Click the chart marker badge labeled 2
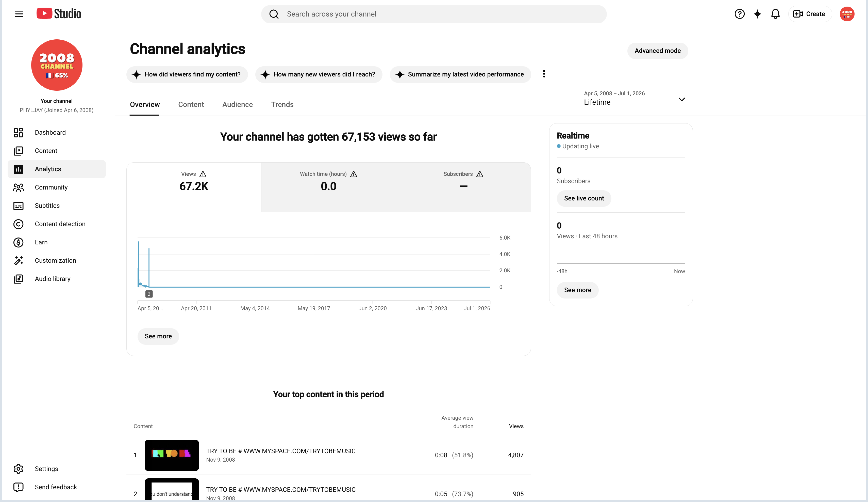 (x=149, y=294)
